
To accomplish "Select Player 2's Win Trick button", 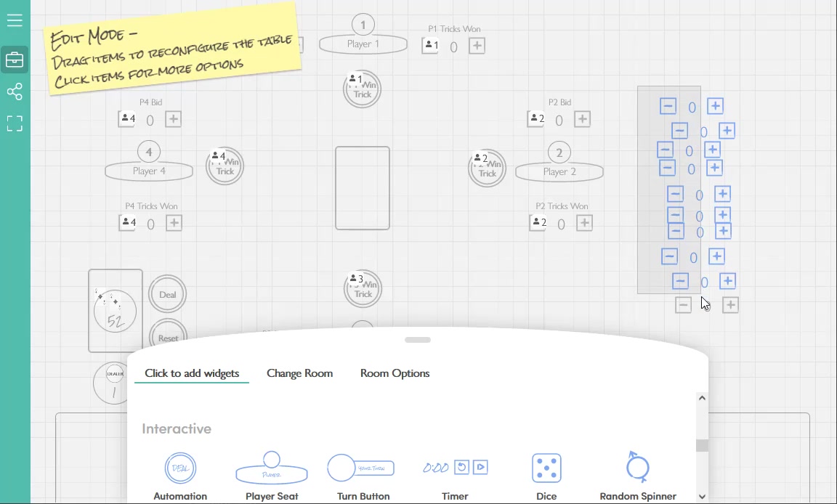I will coord(488,168).
